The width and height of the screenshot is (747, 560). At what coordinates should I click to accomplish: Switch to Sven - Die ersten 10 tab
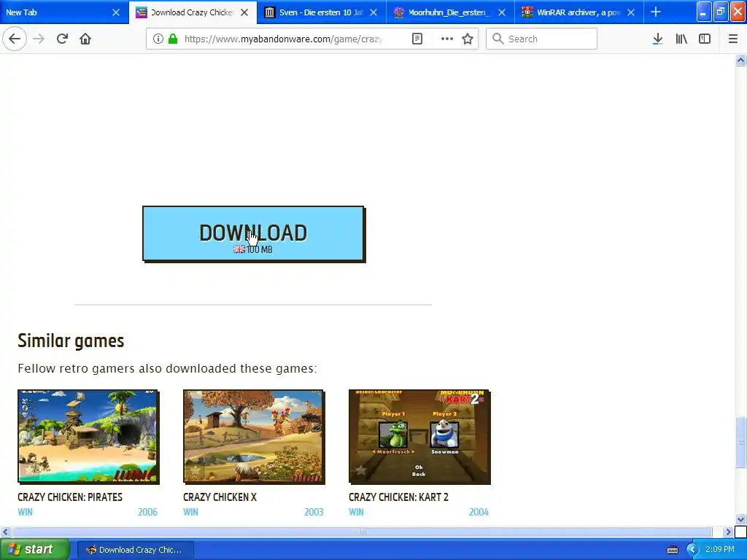click(x=314, y=12)
